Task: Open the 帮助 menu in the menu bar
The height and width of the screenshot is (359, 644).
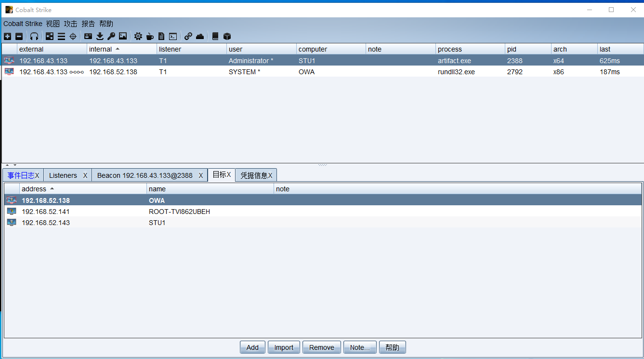Action: (106, 24)
